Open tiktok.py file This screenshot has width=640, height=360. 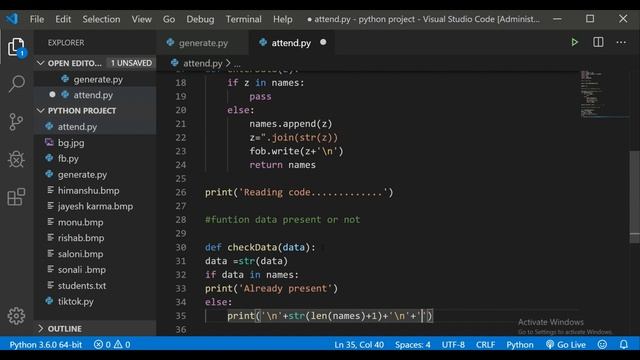[x=76, y=301]
